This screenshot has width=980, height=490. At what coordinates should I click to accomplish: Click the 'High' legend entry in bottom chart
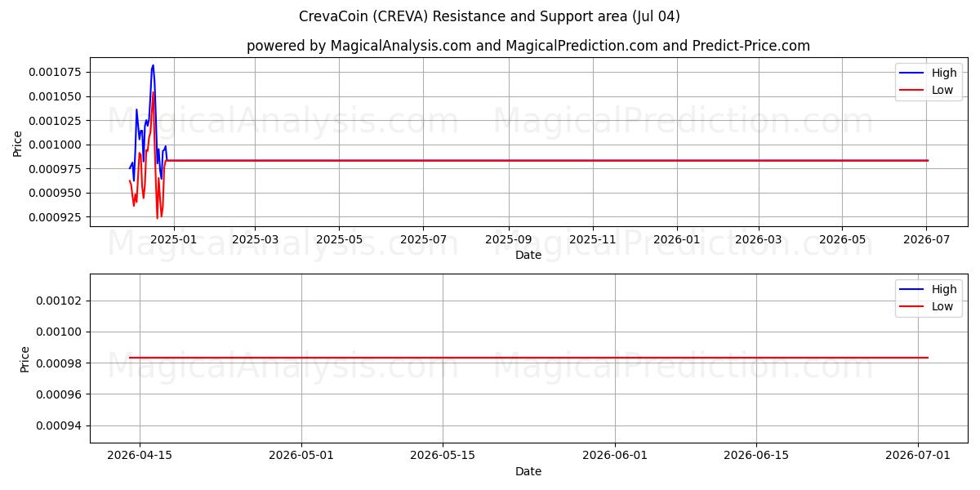(x=944, y=289)
